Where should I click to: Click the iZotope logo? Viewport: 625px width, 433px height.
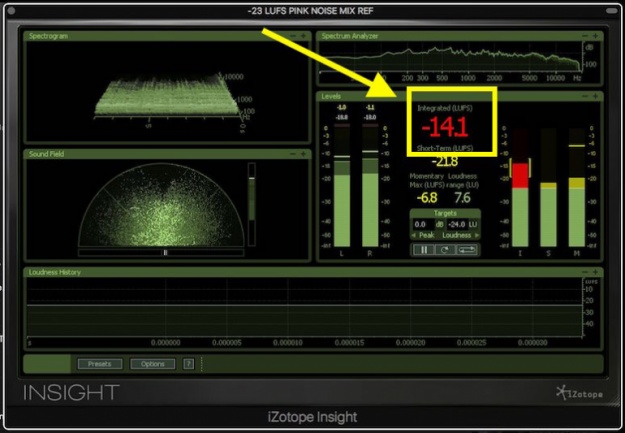coord(580,393)
